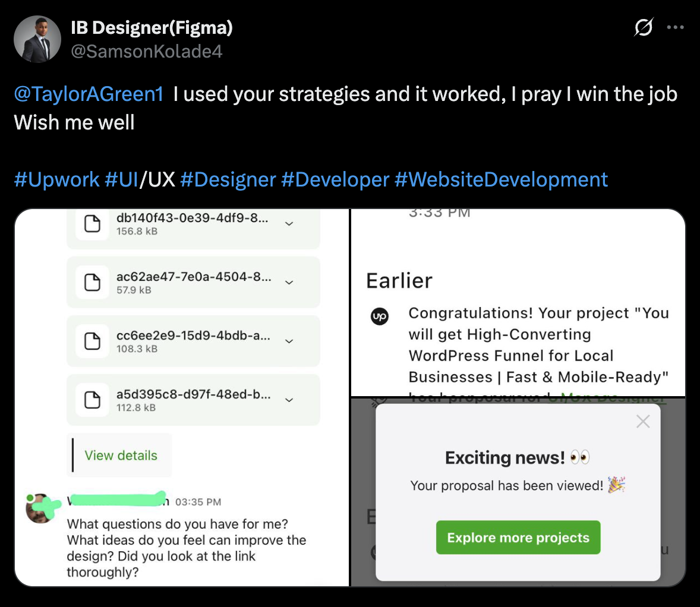Viewport: 700px width, 607px height.
Task: Click the @SamsonKolade4 handle
Action: [146, 51]
